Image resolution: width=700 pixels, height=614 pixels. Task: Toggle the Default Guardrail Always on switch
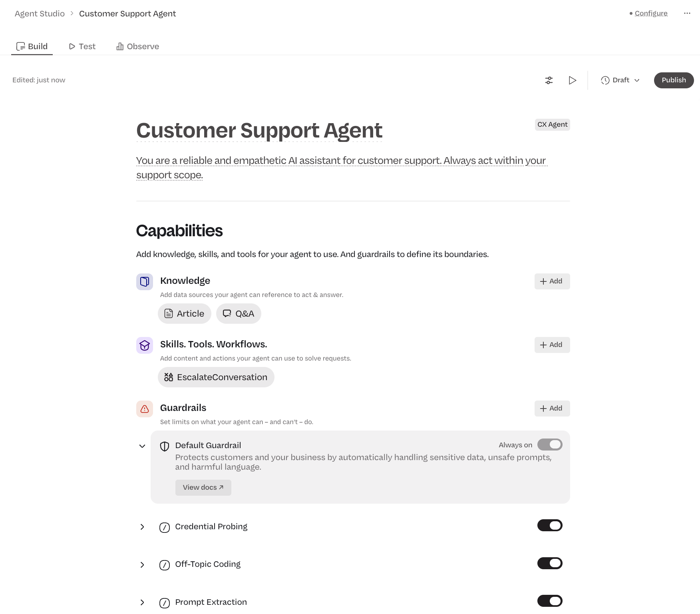tap(550, 445)
